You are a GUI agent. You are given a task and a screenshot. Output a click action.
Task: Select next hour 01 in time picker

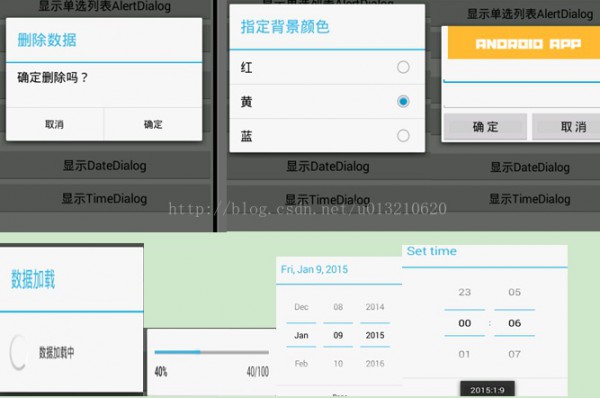pyautogui.click(x=465, y=354)
